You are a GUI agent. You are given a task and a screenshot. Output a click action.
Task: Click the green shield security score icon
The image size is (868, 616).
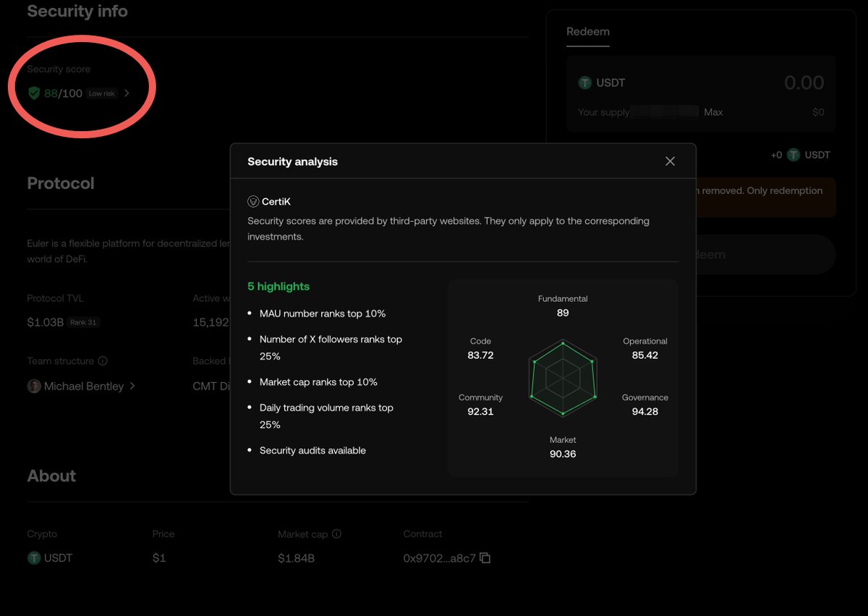[x=34, y=93]
